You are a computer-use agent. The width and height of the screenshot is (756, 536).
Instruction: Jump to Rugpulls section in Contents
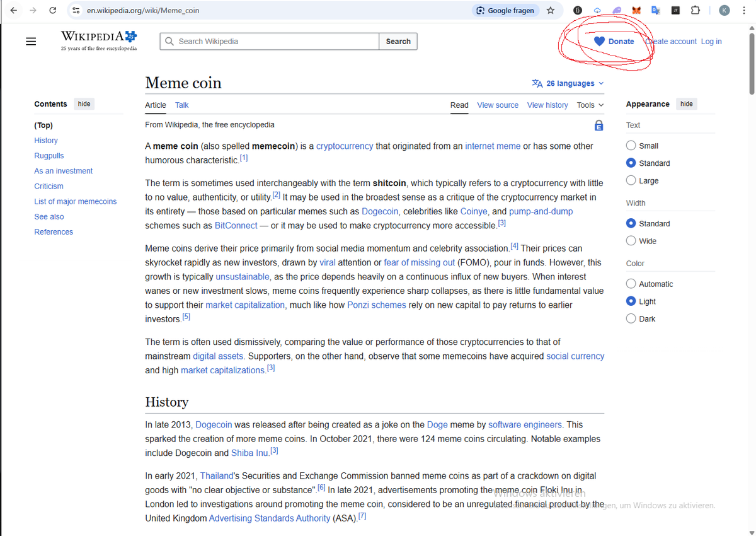[49, 156]
